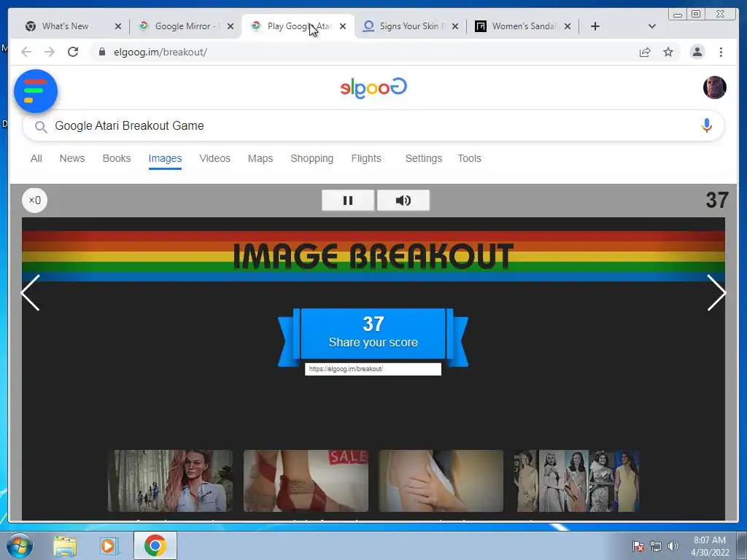Open a new browser tab
This screenshot has height=560, width=747.
(595, 26)
